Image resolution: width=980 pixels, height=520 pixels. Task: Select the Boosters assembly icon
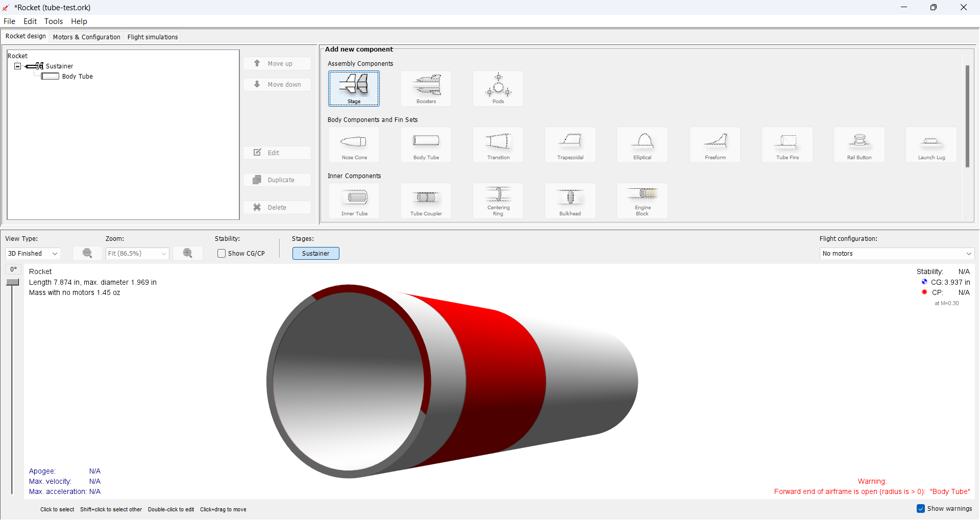coord(426,88)
